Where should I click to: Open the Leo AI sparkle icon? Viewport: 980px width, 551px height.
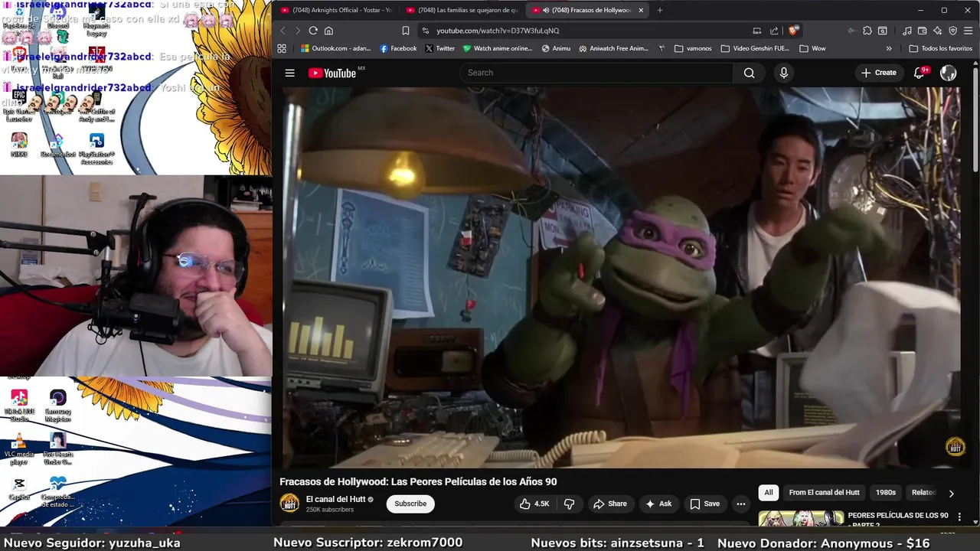click(x=937, y=31)
